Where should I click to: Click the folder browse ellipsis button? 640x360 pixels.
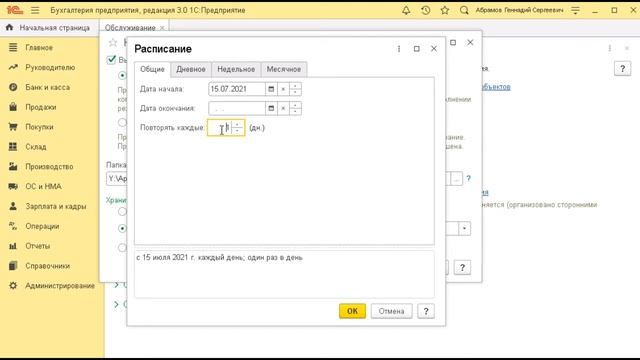(x=456, y=178)
